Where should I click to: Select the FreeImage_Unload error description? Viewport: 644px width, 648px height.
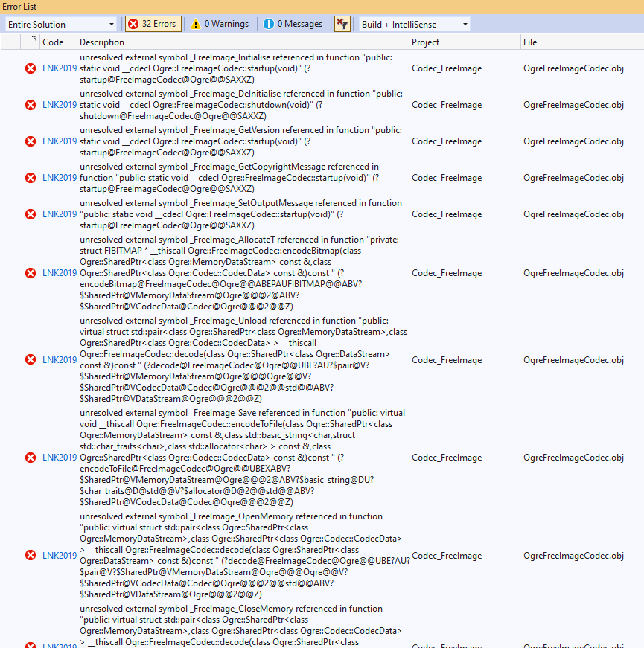click(x=243, y=359)
